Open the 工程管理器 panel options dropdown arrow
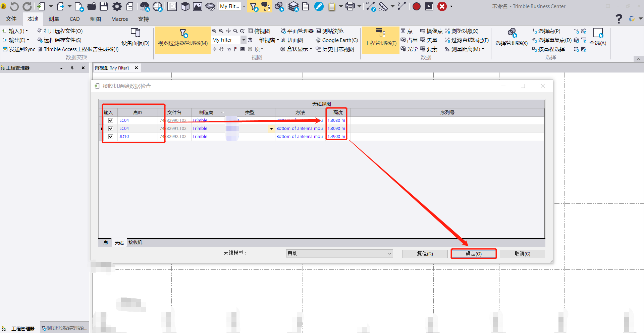Image resolution: width=644 pixels, height=333 pixels. click(61, 68)
